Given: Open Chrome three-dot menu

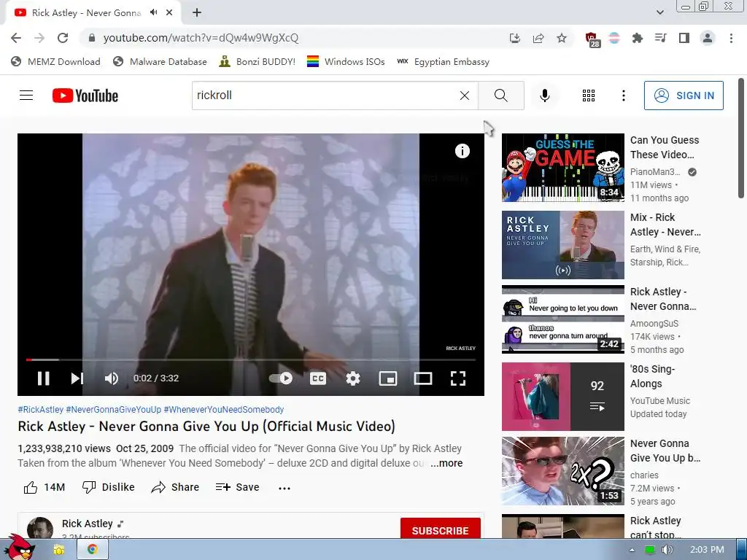Looking at the screenshot, I should (731, 38).
